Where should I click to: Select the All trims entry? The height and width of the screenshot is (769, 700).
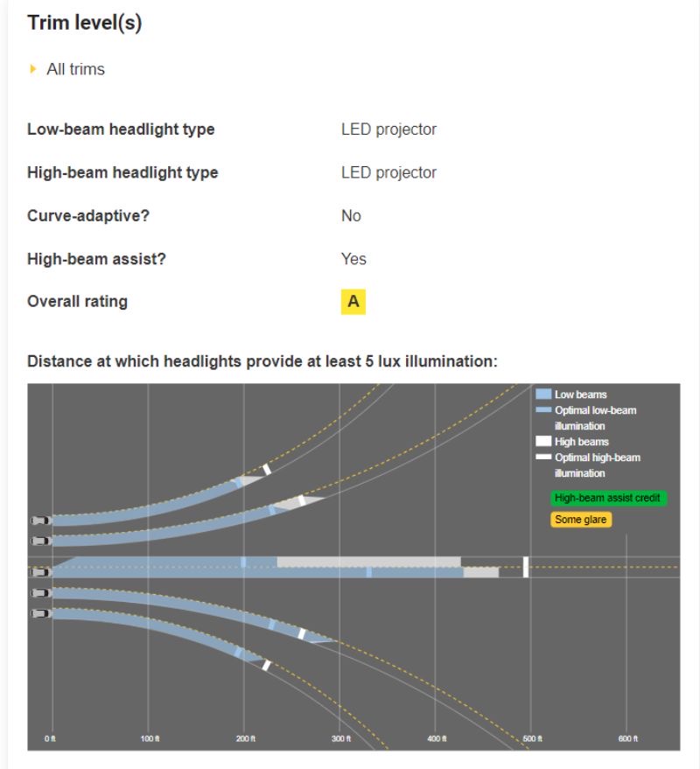[75, 69]
